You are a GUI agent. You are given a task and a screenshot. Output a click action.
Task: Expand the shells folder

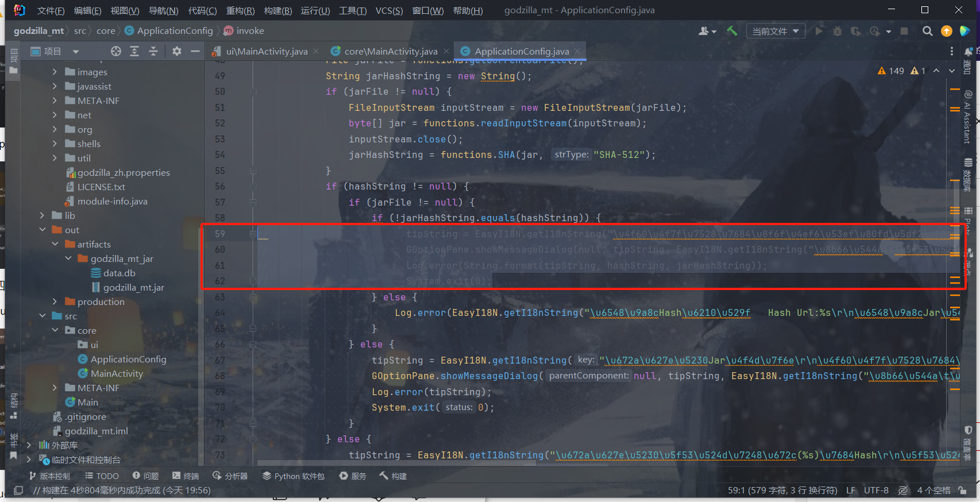point(55,144)
